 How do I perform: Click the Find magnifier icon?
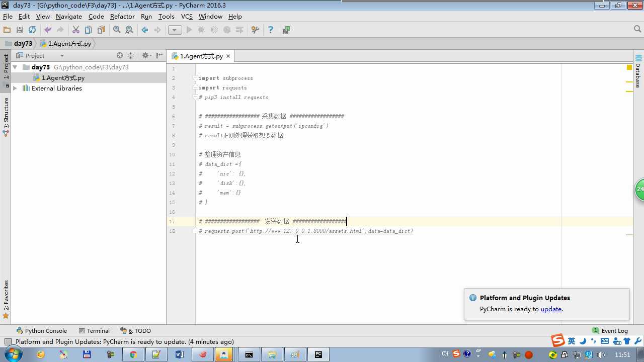(117, 30)
